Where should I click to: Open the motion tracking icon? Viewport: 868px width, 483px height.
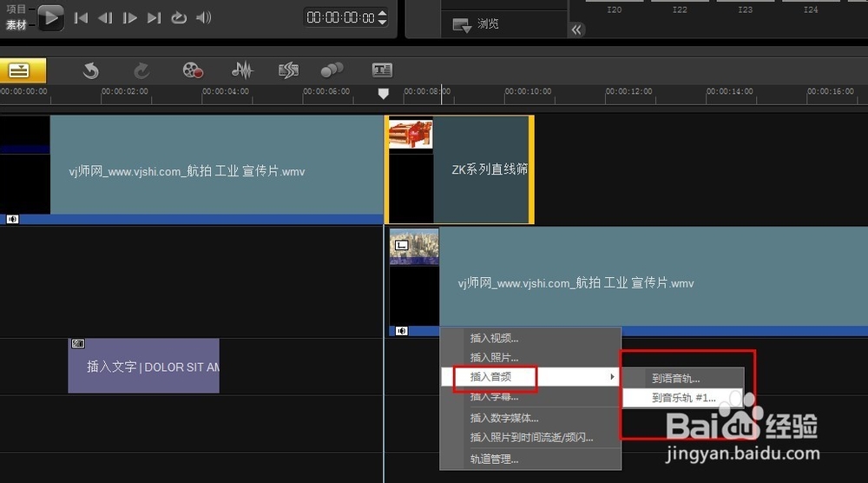click(332, 70)
